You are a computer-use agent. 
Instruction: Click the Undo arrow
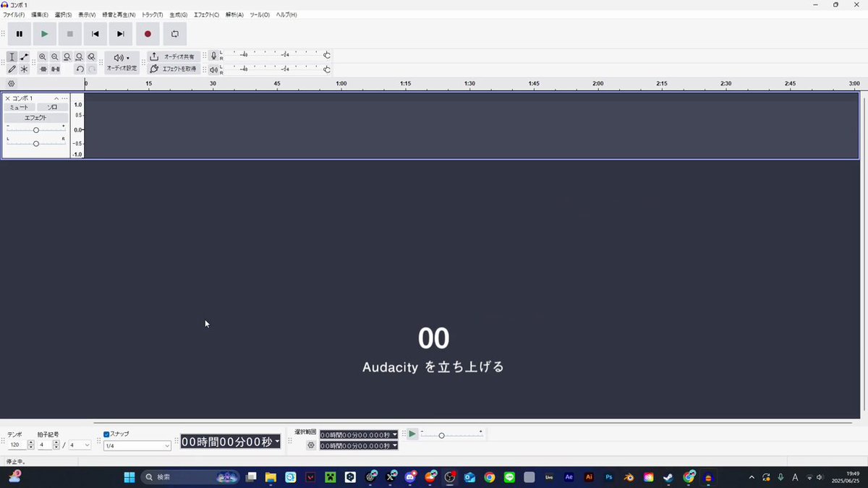point(80,69)
